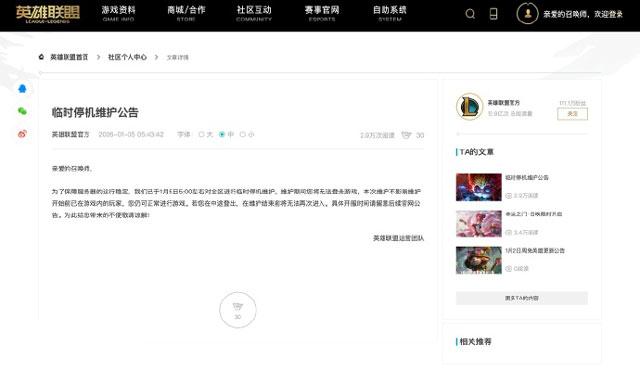The image size is (640, 384).
Task: Go to 英雄联盟首页 breadcrumb link
Action: tap(69, 57)
